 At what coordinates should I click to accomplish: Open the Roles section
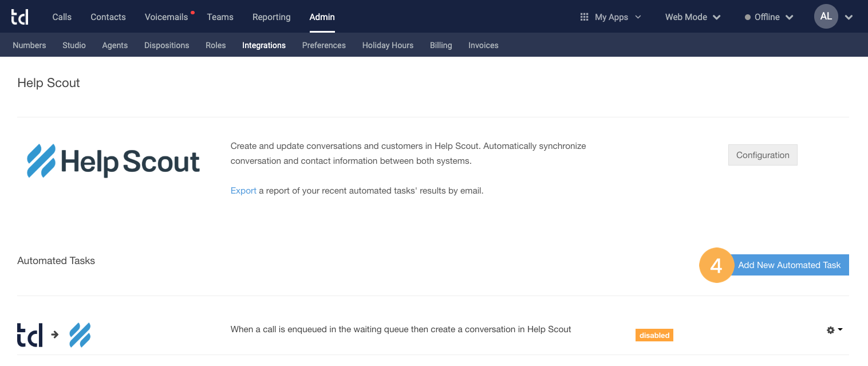[x=216, y=45]
